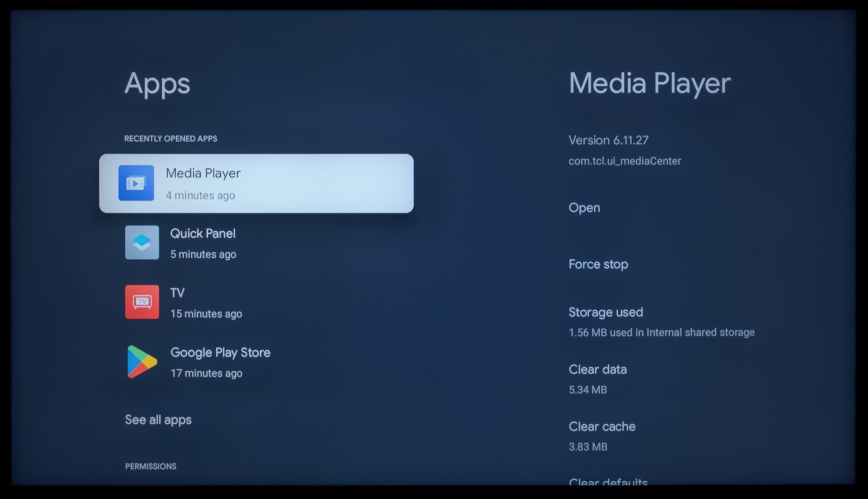Screen dimensions: 868x499
Task: Clear cache of 3.83 MB
Action: [602, 426]
